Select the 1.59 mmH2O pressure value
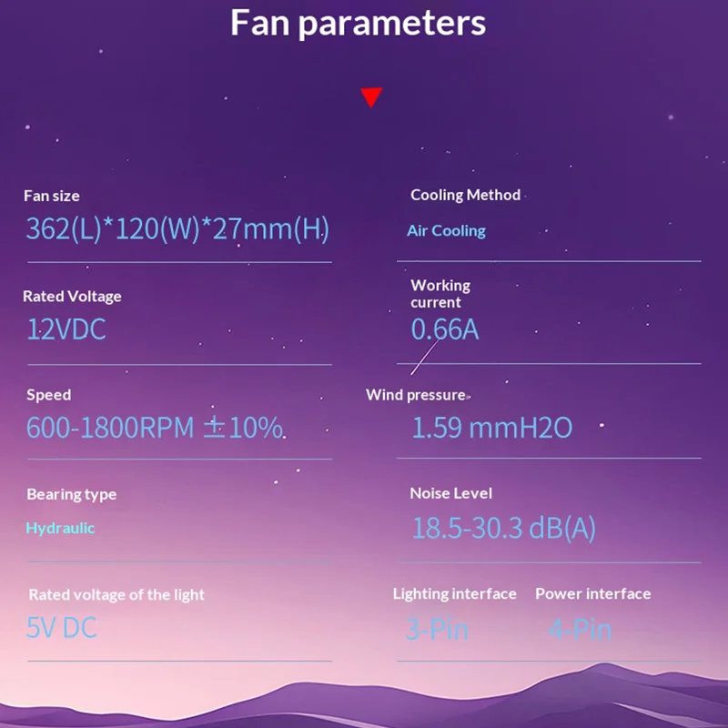This screenshot has height=728, width=728. pos(491,428)
